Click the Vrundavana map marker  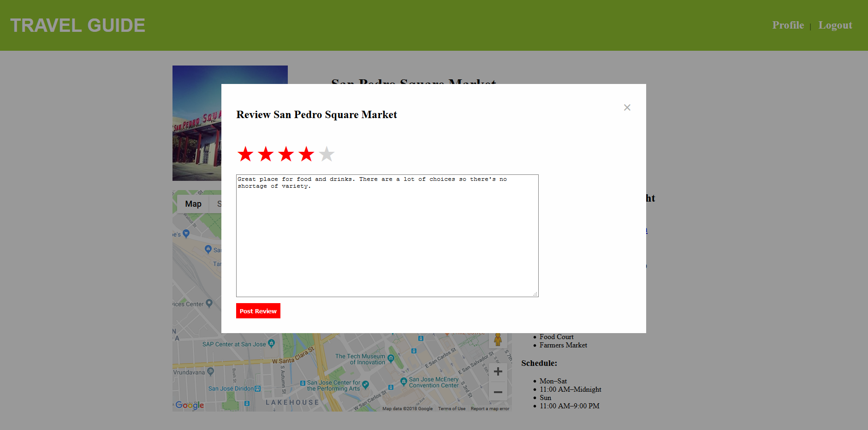211,371
